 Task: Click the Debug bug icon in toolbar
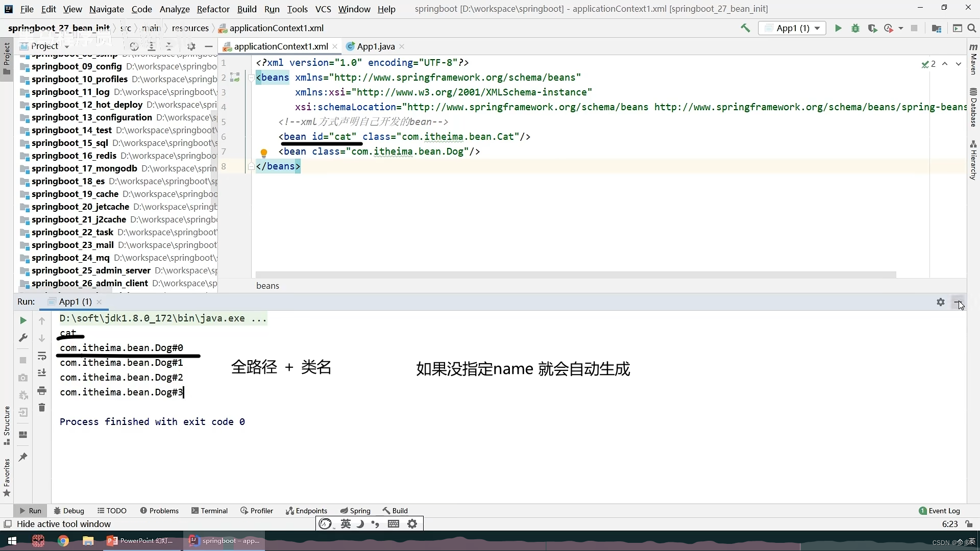pyautogui.click(x=855, y=29)
